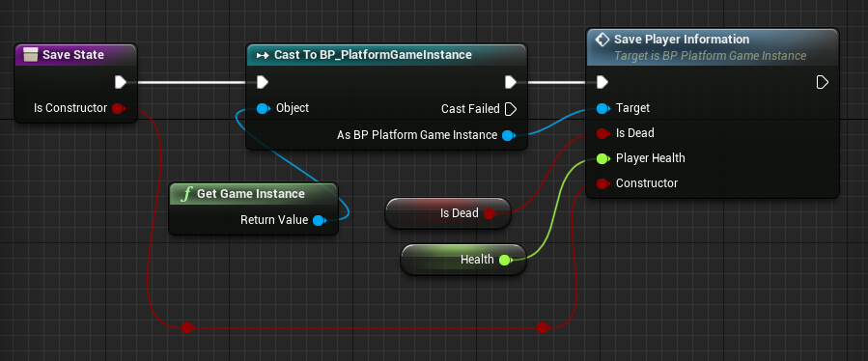The height and width of the screenshot is (361, 868).
Task: Select the Get Game Instance node title
Action: (251, 194)
